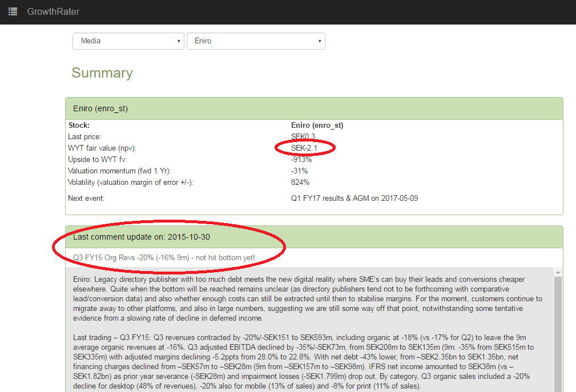The height and width of the screenshot is (392, 576).
Task: Click the SEK0.3 last price value
Action: coord(303,136)
